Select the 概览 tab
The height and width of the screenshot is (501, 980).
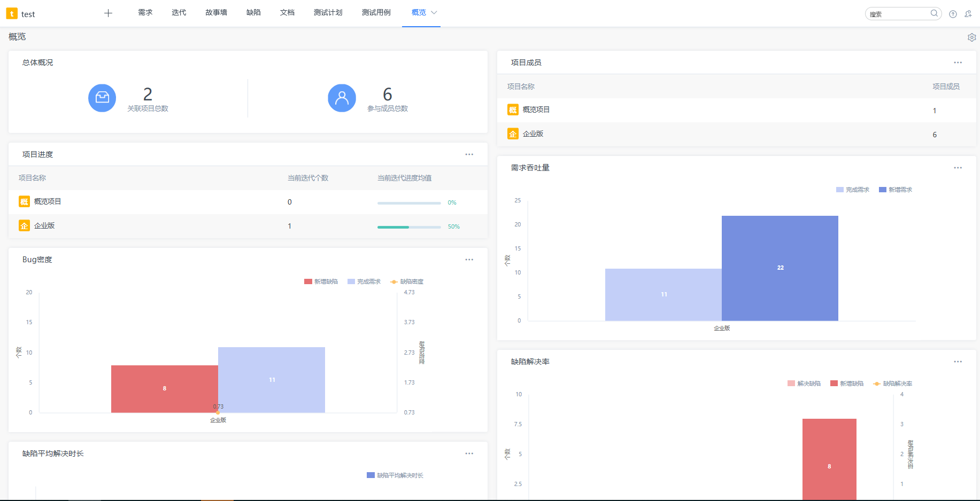(x=419, y=12)
